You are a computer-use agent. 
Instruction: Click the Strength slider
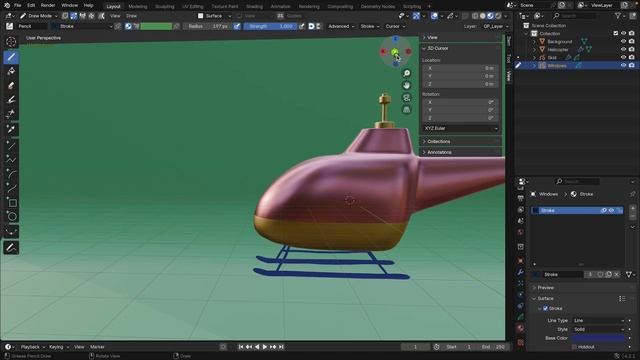pos(270,26)
